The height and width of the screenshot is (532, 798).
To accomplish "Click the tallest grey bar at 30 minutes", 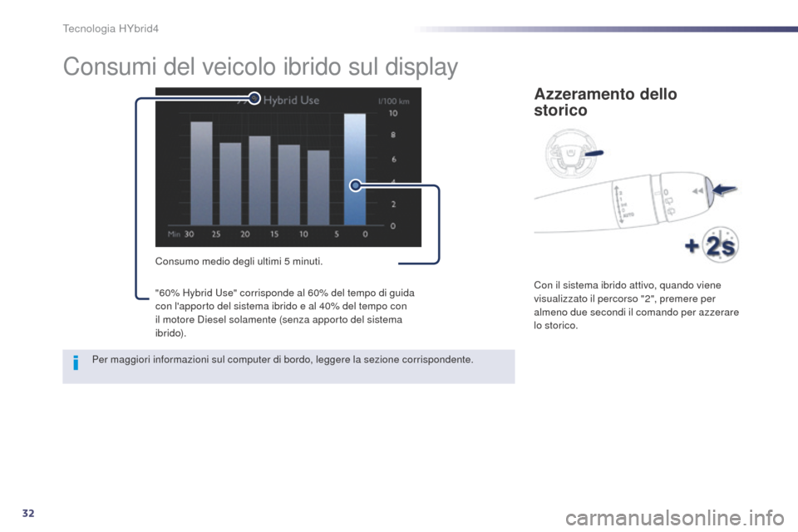I will coord(201,173).
